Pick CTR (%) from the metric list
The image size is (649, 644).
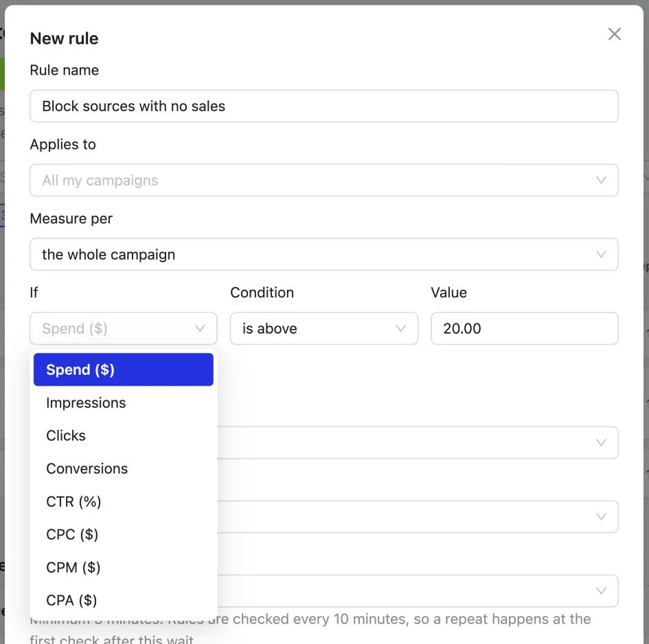[x=124, y=501]
